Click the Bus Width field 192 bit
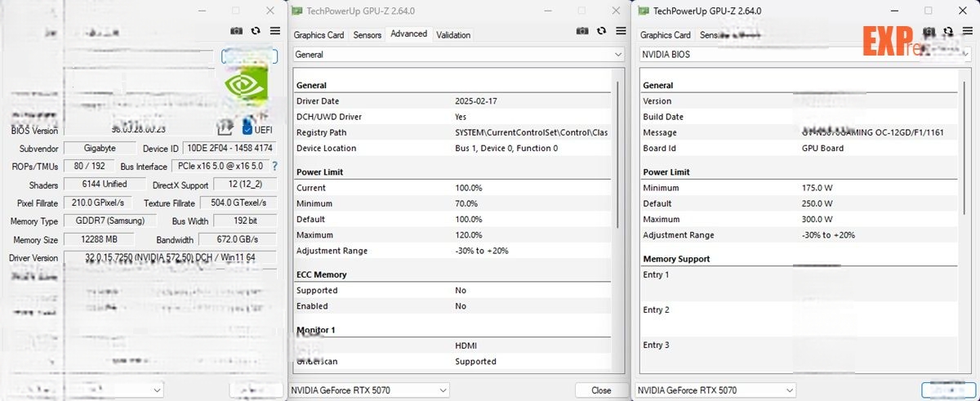980x401 pixels. [x=244, y=221]
